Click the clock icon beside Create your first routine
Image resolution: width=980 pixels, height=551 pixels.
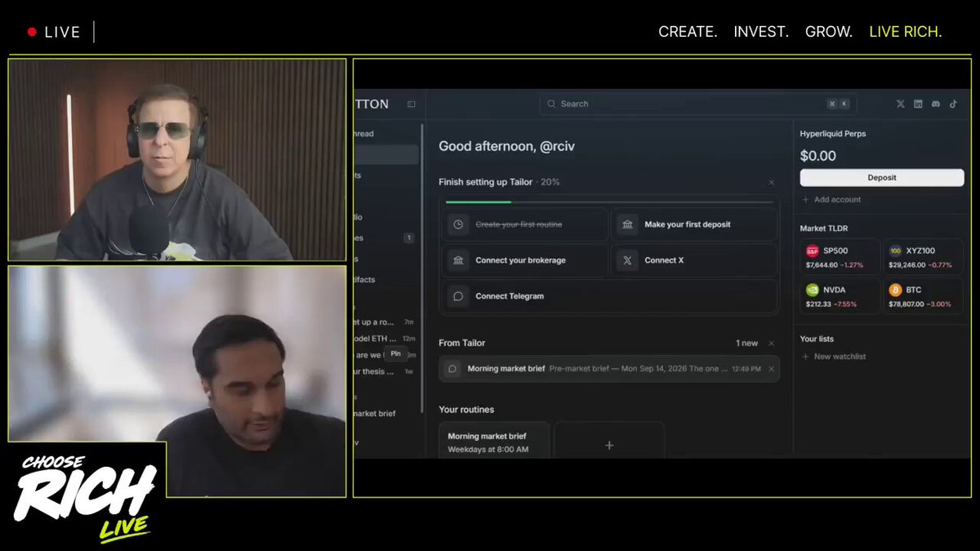tap(458, 224)
